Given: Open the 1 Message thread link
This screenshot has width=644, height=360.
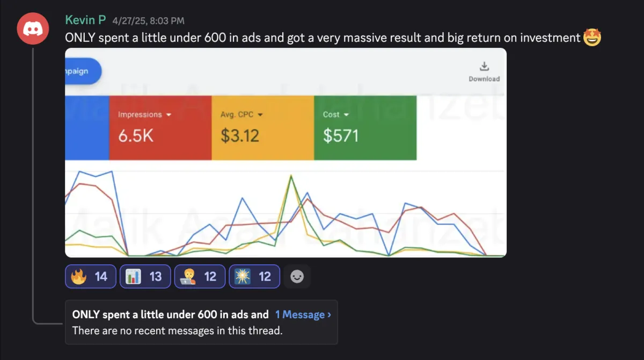Looking at the screenshot, I should [303, 315].
